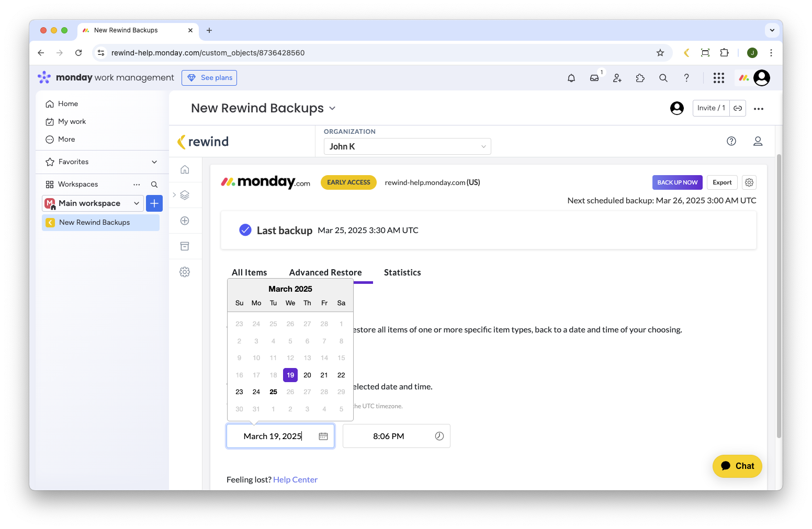Viewport: 812px width, 529px height.
Task: Open the Main workspace dropdown
Action: click(93, 203)
